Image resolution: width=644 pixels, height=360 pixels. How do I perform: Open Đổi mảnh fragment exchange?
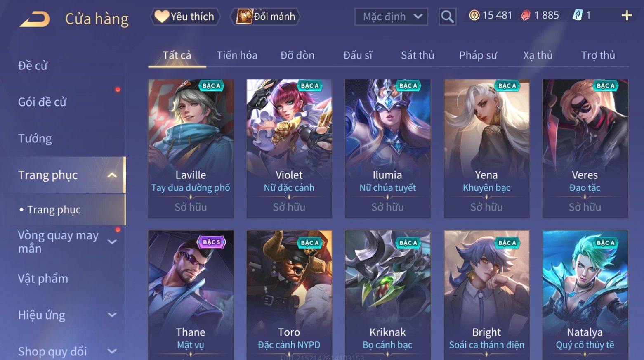pyautogui.click(x=266, y=17)
